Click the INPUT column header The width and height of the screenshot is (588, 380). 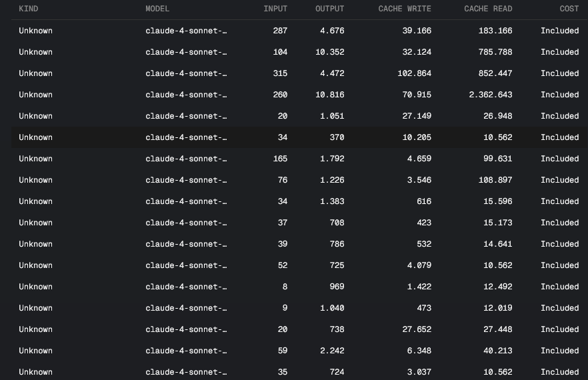pyautogui.click(x=275, y=9)
